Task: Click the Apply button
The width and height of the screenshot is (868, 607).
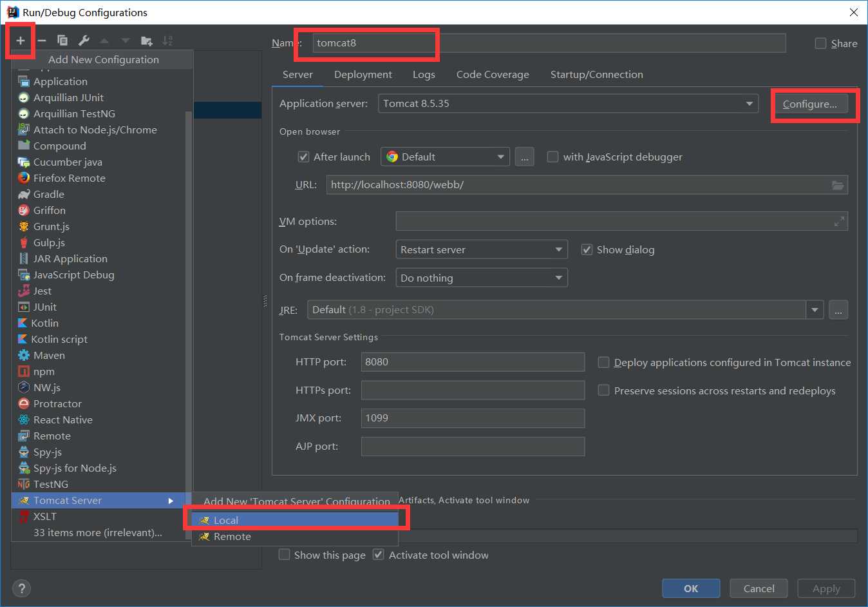Action: click(x=826, y=588)
